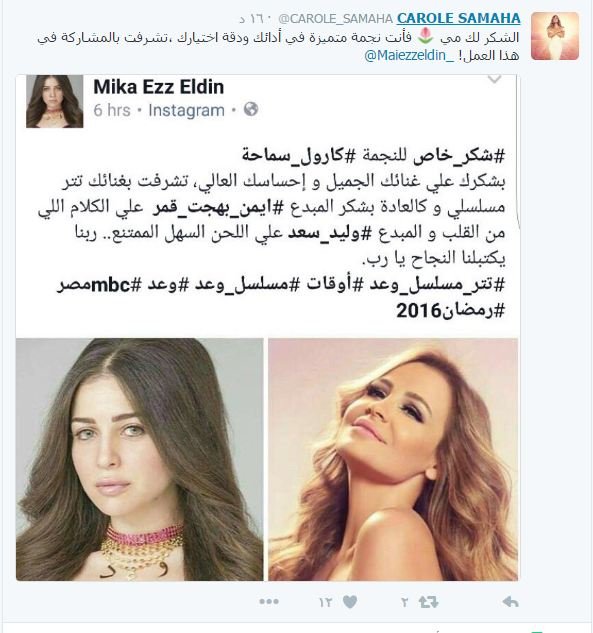Open the #رمضان2016 hashtag
The image size is (593, 633).
(451, 311)
